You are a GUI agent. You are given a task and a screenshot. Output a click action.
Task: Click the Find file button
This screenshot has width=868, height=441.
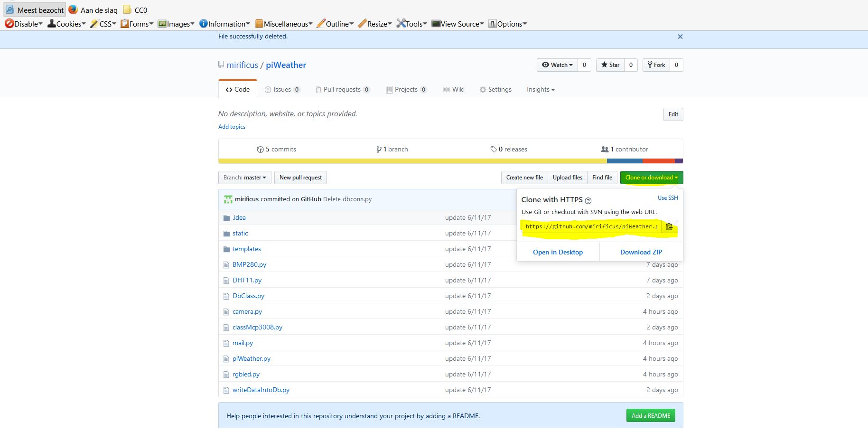(602, 178)
